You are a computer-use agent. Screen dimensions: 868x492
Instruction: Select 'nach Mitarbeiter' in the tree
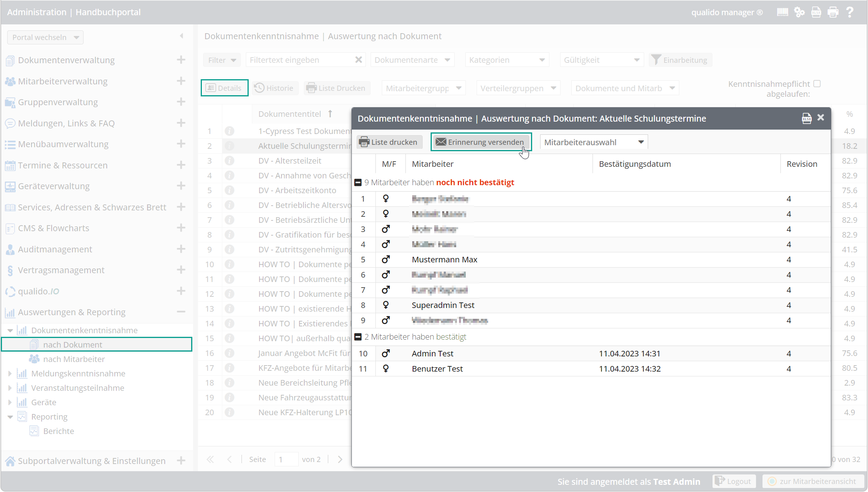point(74,359)
